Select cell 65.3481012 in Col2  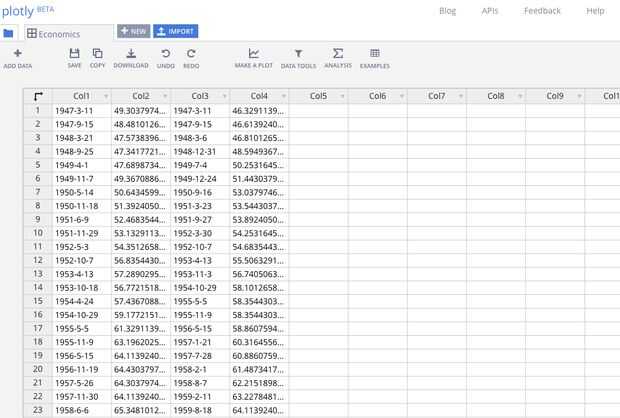tap(141, 410)
